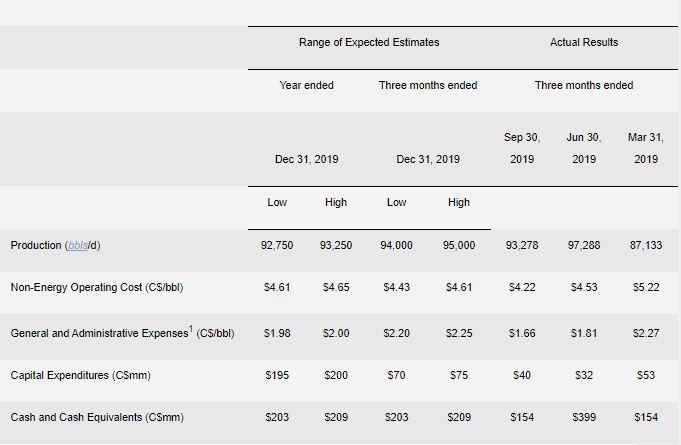
Task: Click the 92,750 production low estimate
Action: coord(277,245)
